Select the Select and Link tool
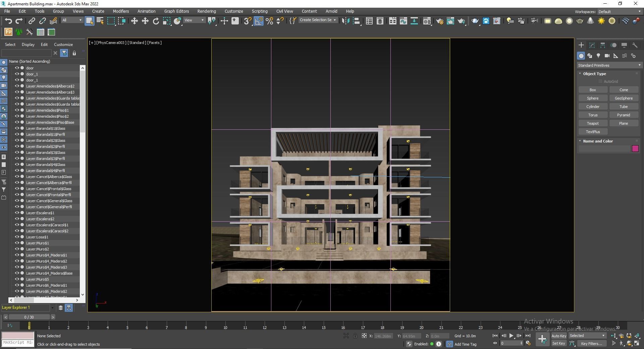The width and height of the screenshot is (644, 349). [32, 21]
